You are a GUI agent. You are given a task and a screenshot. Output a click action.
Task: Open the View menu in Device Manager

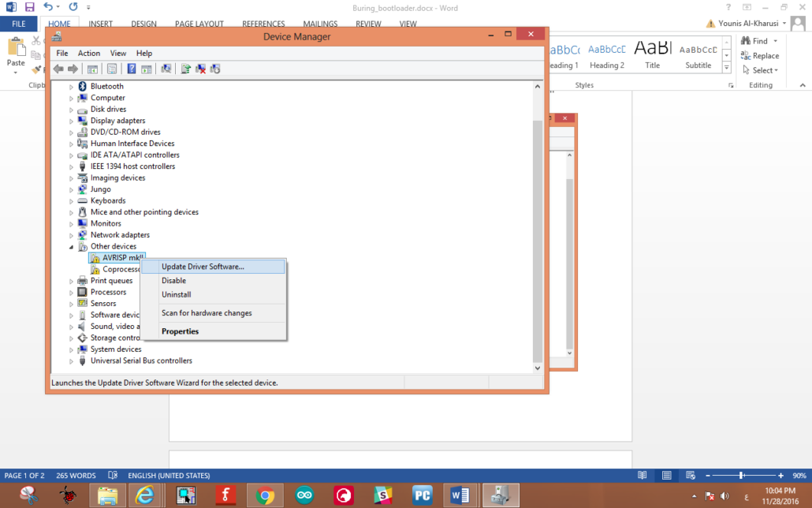118,53
